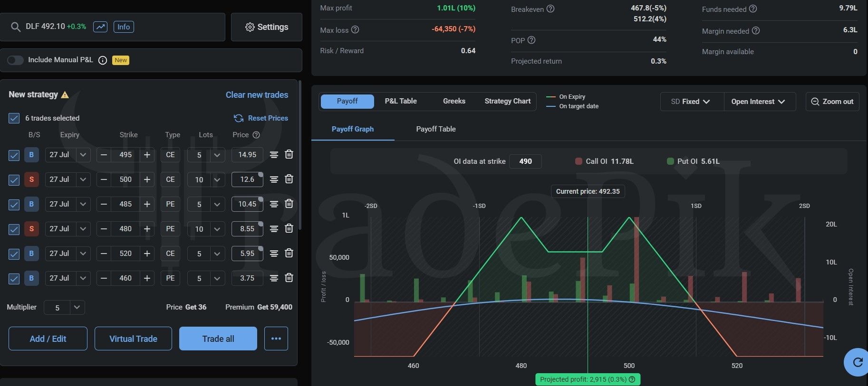
Task: Click the New strategy warning triangle icon
Action: pyautogui.click(x=65, y=95)
